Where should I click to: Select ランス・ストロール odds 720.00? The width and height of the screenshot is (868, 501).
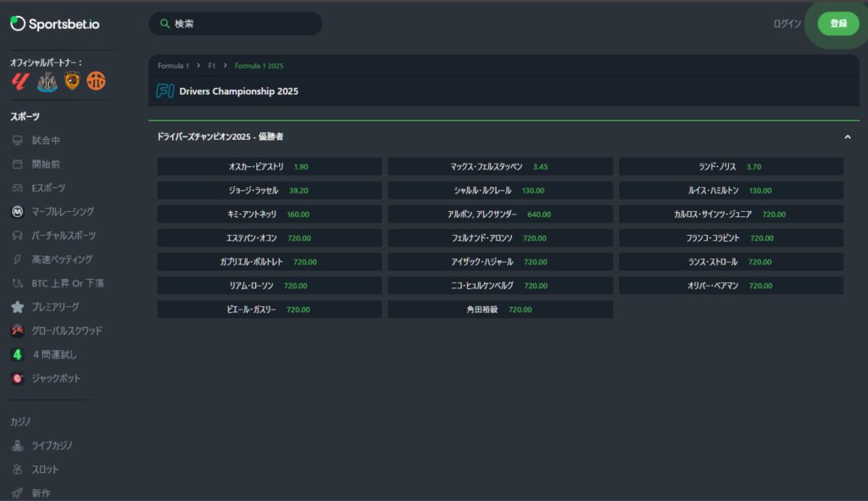click(x=732, y=262)
